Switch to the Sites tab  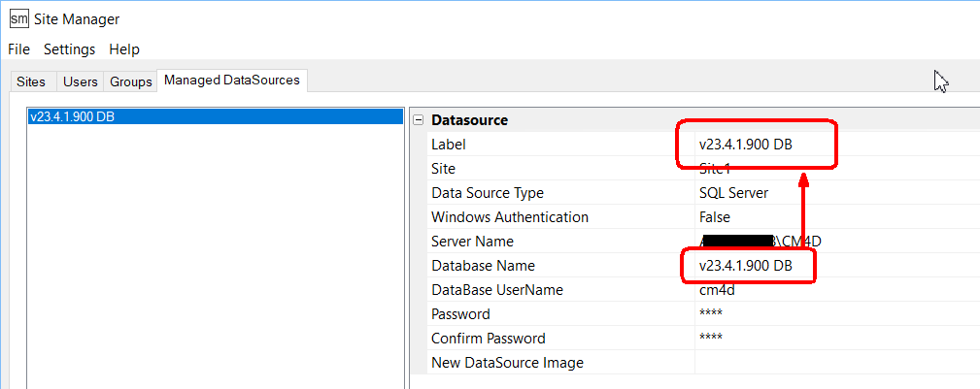tap(31, 82)
